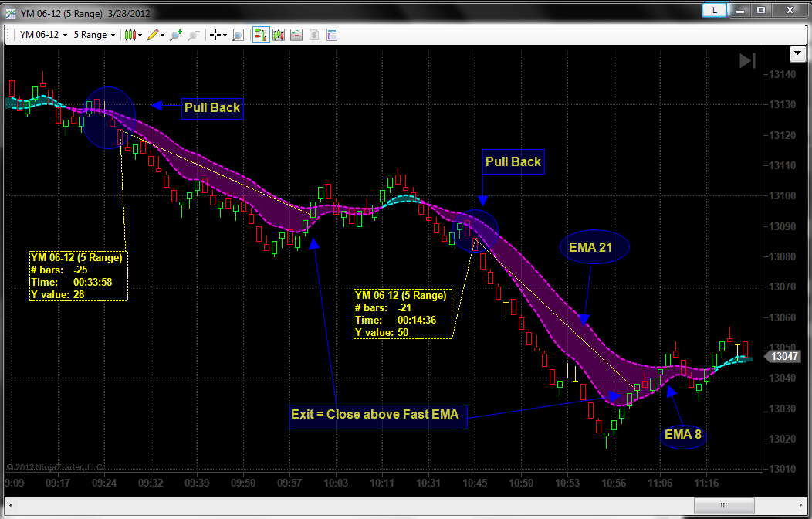Maximize the chart window
812x519 pixels.
(761, 10)
